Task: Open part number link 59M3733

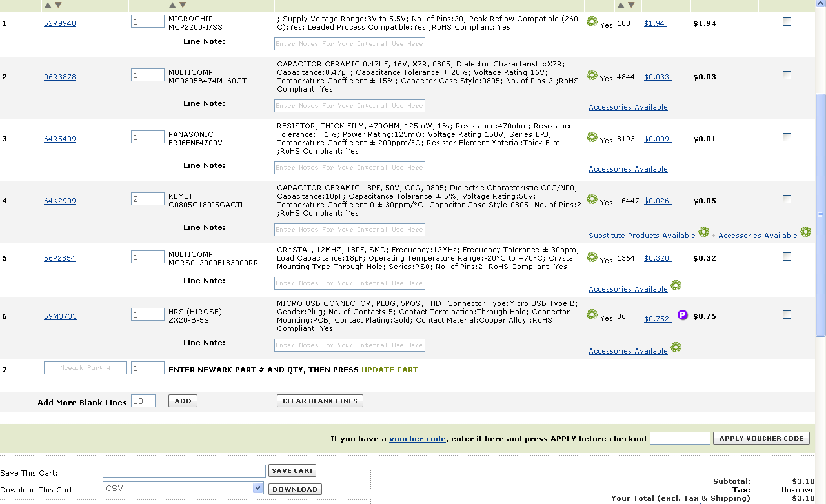Action: click(x=60, y=316)
